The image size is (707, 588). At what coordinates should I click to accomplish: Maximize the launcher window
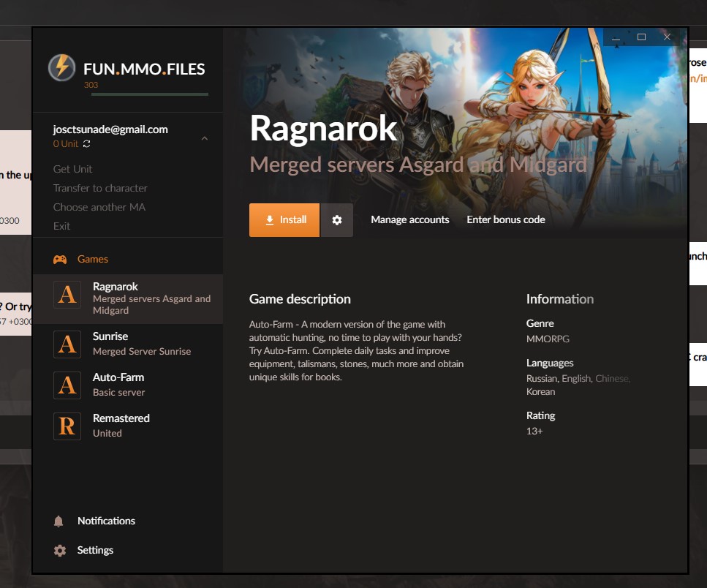click(x=641, y=37)
